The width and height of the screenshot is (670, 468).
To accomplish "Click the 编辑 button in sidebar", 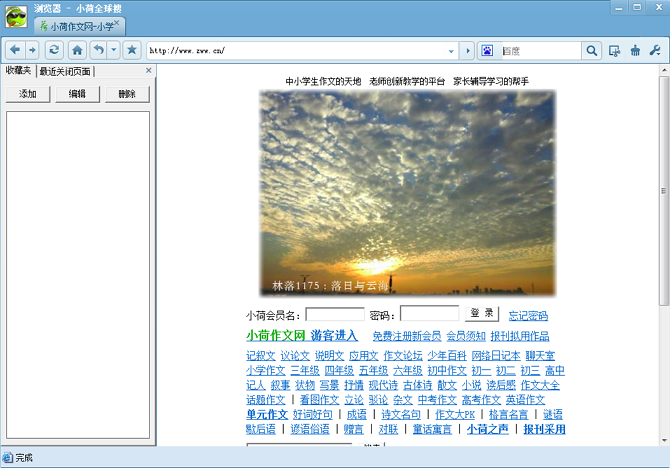I will point(77,94).
